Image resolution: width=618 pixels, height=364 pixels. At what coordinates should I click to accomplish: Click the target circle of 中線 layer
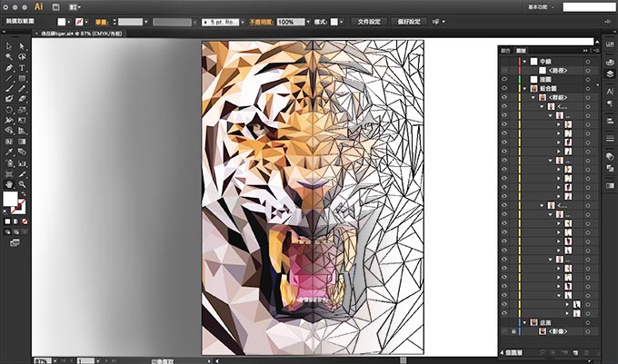click(588, 62)
